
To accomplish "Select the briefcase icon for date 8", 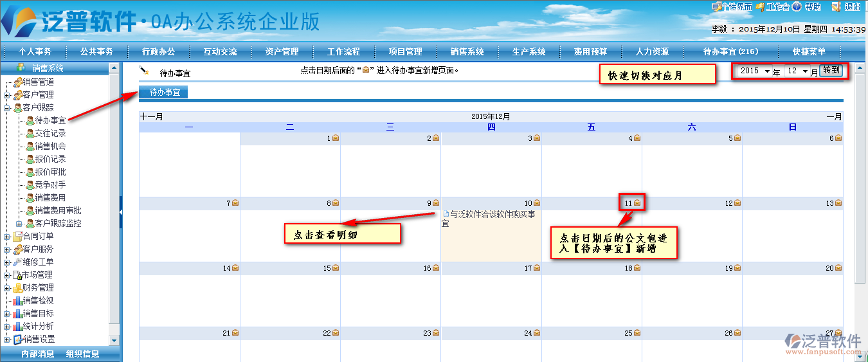I will coord(336,203).
